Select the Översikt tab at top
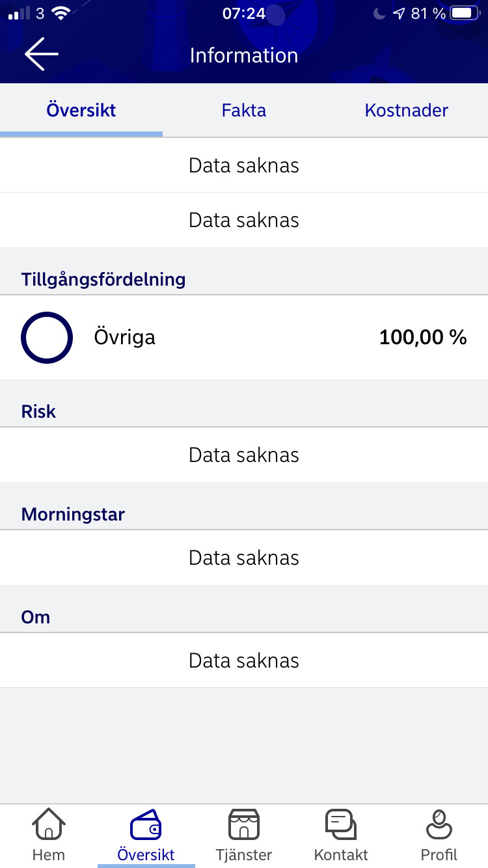Image resolution: width=488 pixels, height=868 pixels. [x=81, y=110]
